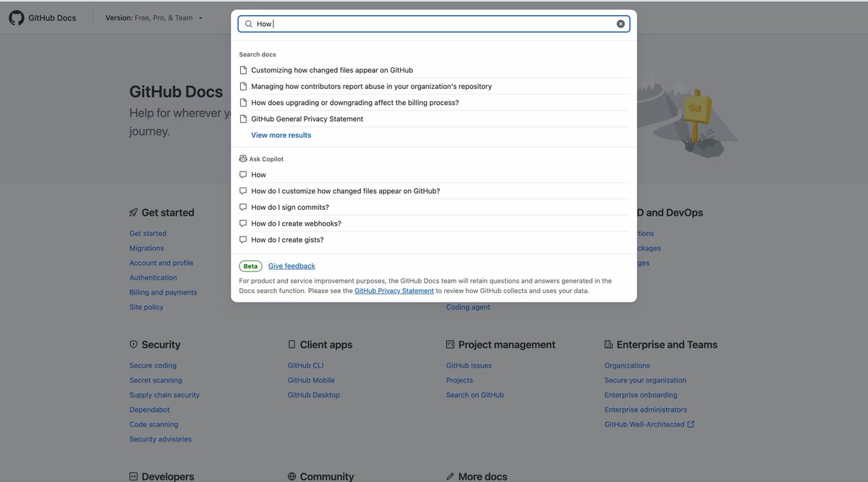Open the Version: Free, Pro, & Team dropdown

(x=154, y=18)
